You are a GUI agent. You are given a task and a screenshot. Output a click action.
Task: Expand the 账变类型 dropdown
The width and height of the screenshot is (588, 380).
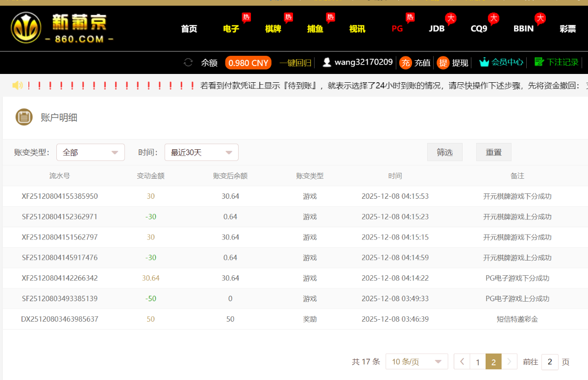point(91,152)
